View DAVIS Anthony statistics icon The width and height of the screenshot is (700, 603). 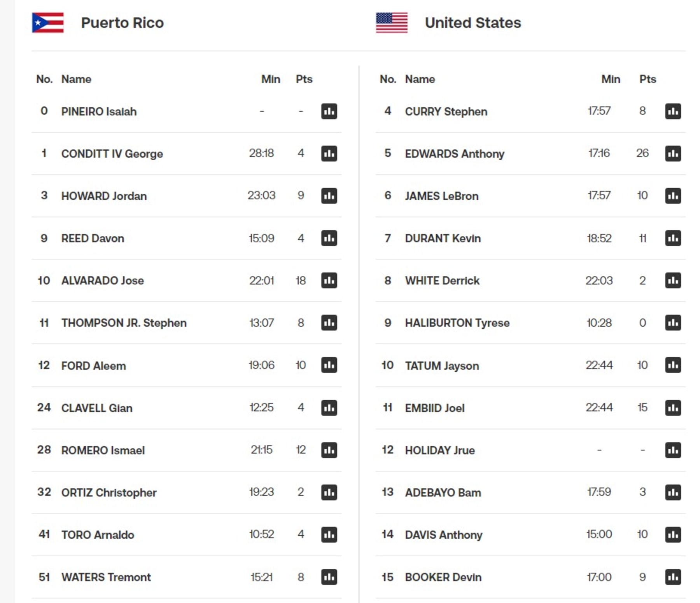tap(673, 535)
